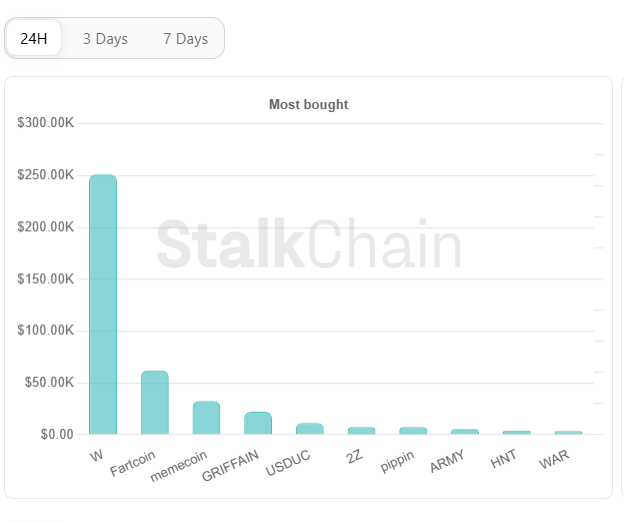Click the small 2Z bar
624x523 pixels.
coord(361,431)
